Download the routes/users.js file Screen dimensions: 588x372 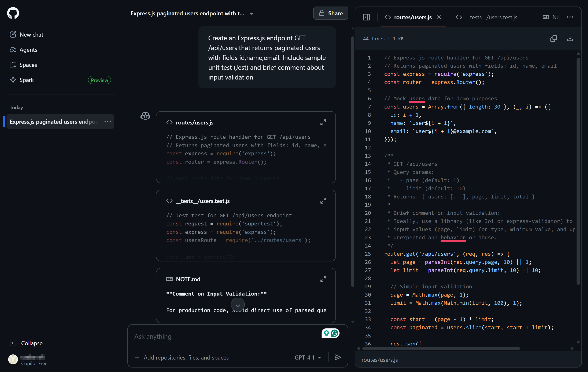click(570, 39)
